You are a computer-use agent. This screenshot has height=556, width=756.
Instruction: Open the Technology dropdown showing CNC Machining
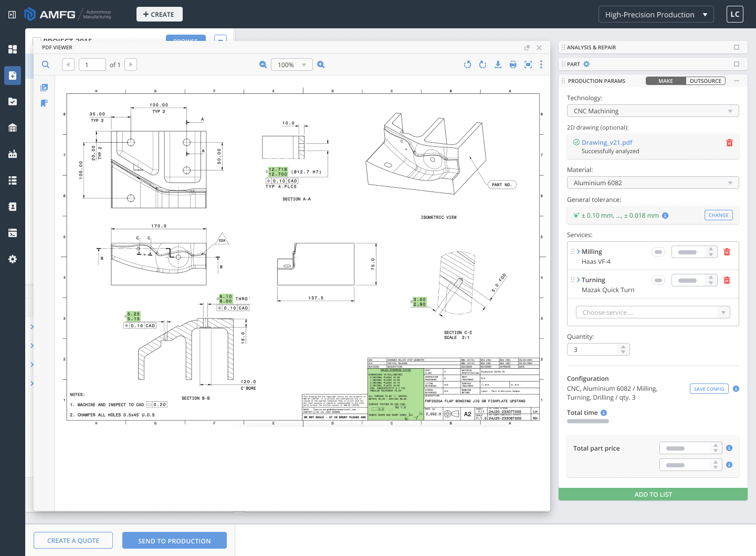coord(653,111)
